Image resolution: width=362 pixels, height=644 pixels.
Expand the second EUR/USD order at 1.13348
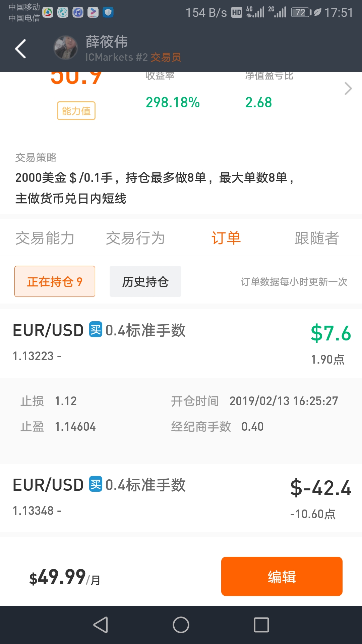[x=181, y=498]
